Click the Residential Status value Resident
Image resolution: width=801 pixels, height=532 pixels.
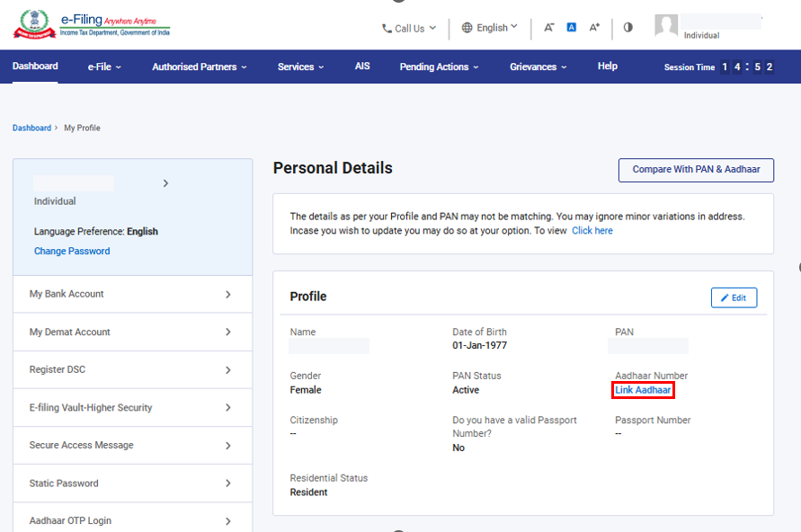(308, 492)
